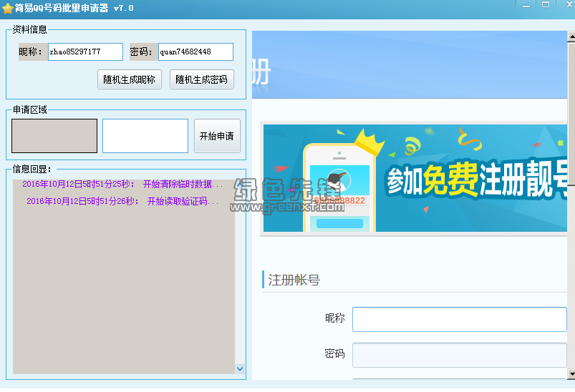Click the 开始申请 button

tap(217, 136)
